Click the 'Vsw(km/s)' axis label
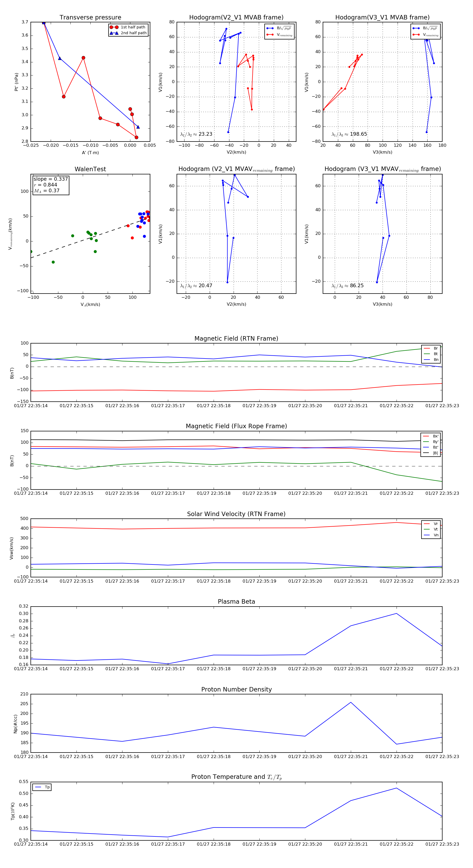The height and width of the screenshot is (868, 473). [x=12, y=548]
